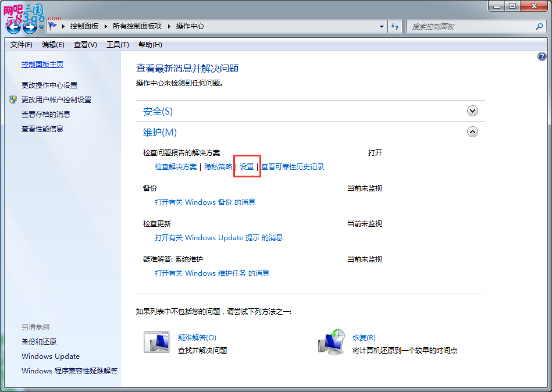This screenshot has height=392, width=552.
Task: Click 打开有关 Windows 维护任务 的消息 link
Action: (212, 273)
